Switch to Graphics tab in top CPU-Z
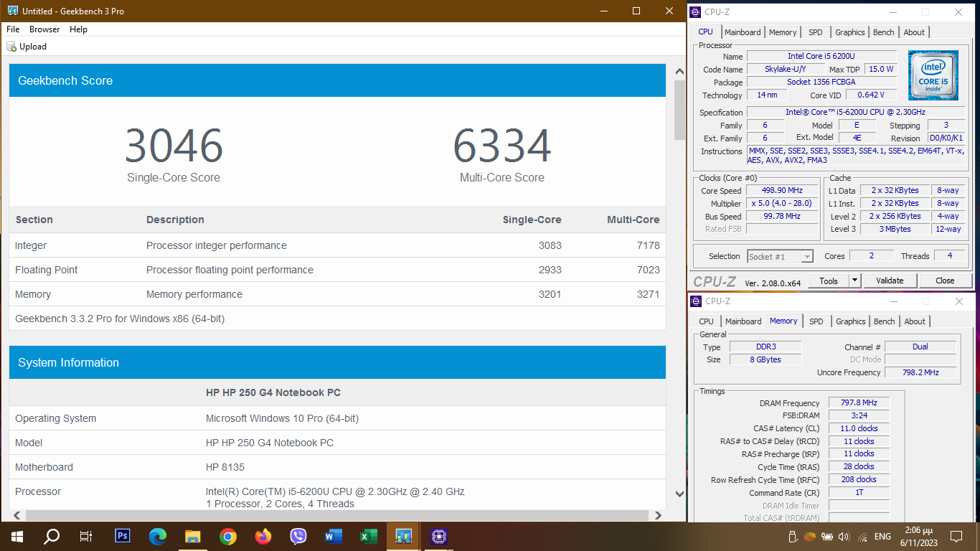 pyautogui.click(x=850, y=32)
